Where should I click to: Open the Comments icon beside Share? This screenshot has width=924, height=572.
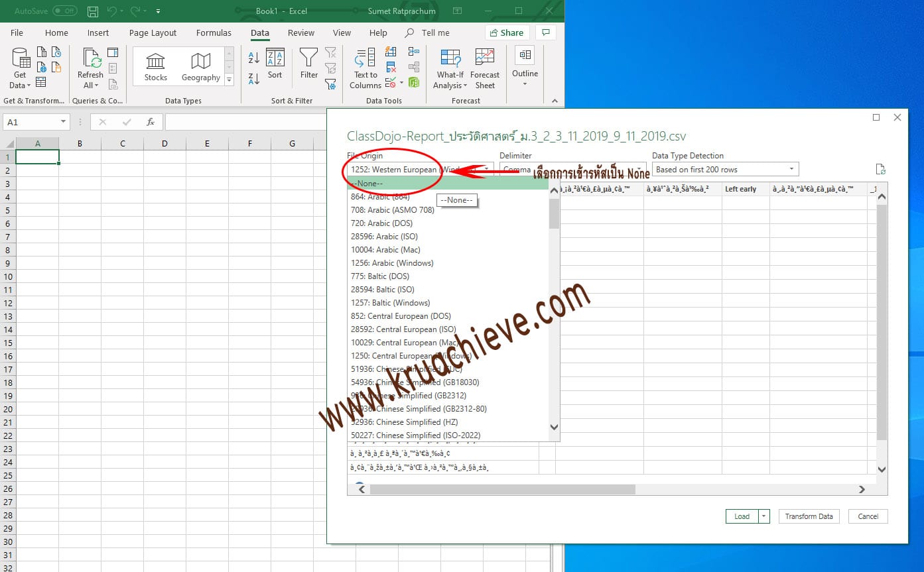546,32
